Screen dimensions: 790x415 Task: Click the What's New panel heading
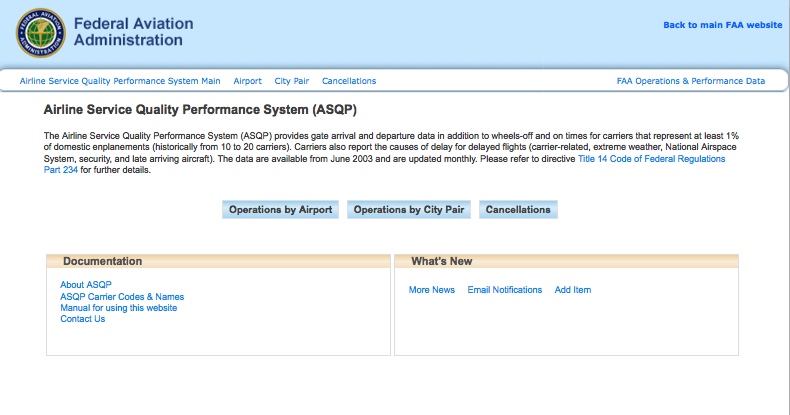point(442,261)
